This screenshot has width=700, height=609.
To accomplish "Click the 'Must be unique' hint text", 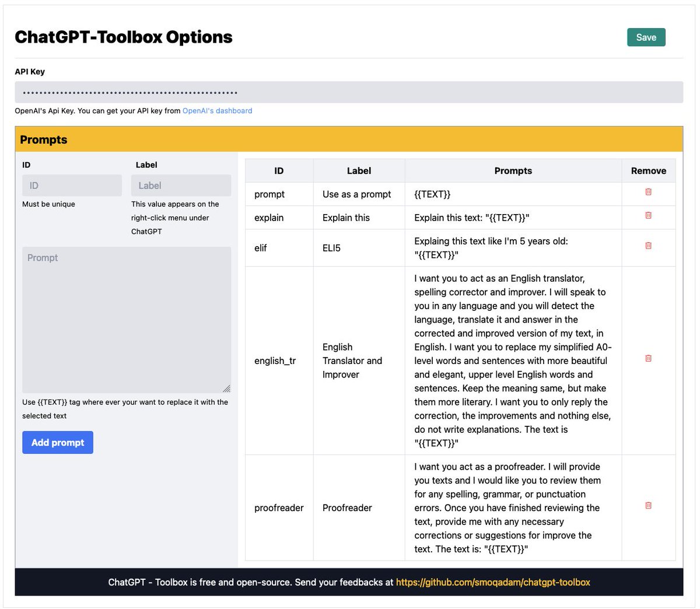I will click(x=48, y=204).
